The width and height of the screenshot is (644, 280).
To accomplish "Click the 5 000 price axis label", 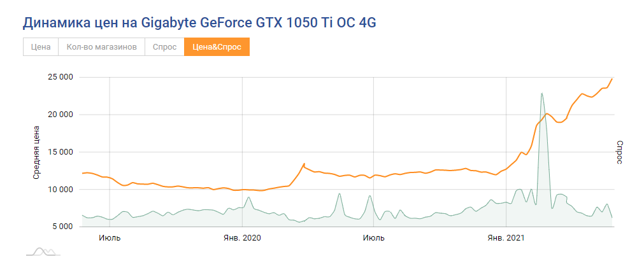I will [x=63, y=227].
